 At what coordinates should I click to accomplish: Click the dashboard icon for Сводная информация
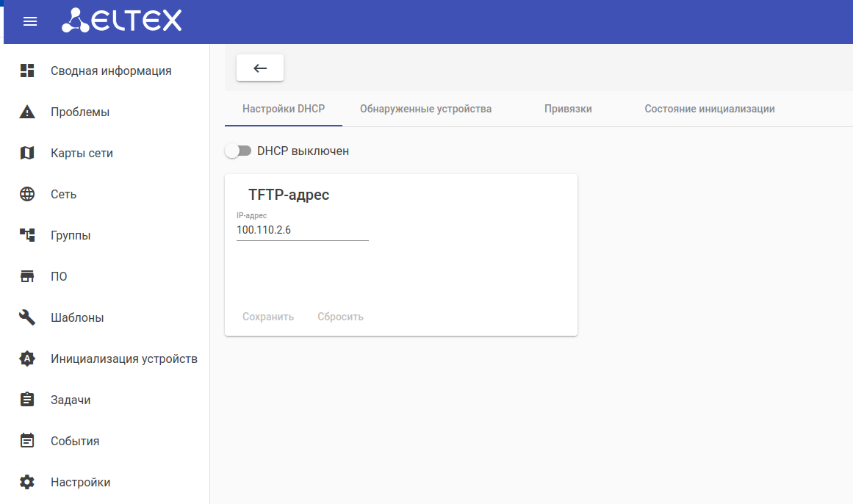coord(27,71)
